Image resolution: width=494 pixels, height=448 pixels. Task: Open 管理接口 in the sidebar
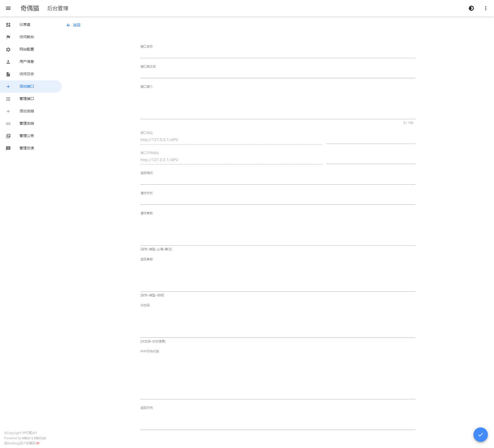(31, 99)
